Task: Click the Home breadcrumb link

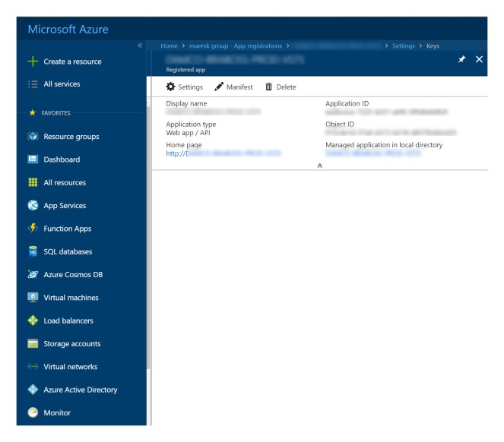Action: 170,46
